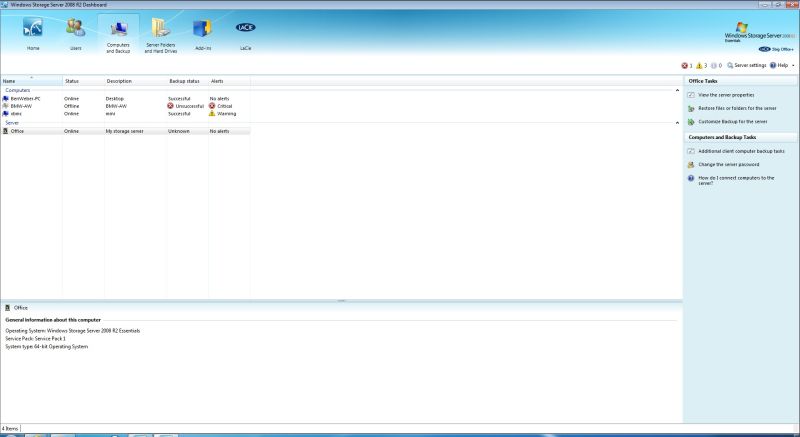
Task: Click the Unknown backup status cell
Action: pos(179,131)
